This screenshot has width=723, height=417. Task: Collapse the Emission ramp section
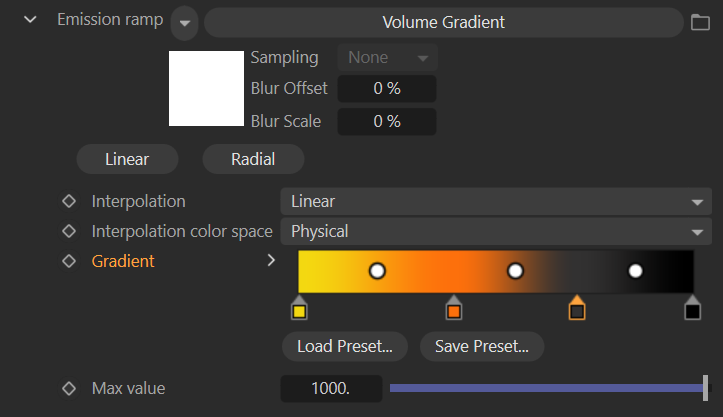31,20
